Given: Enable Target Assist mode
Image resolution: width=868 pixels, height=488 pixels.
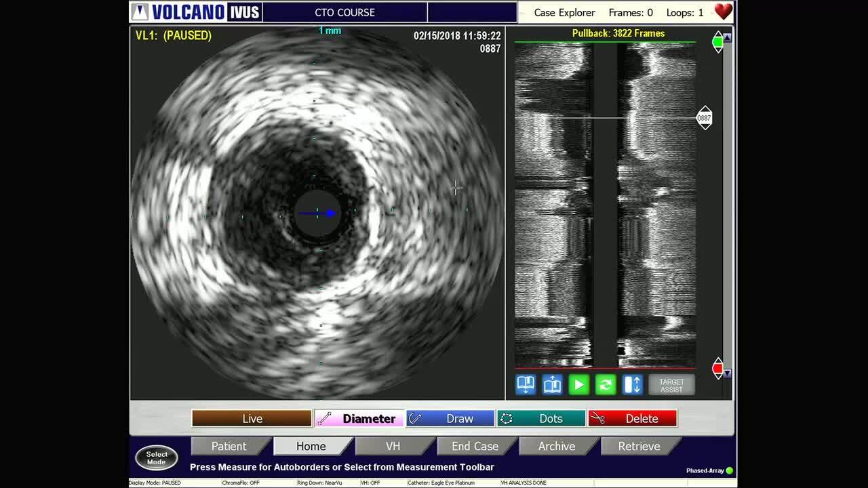Looking at the screenshot, I should click(x=671, y=384).
